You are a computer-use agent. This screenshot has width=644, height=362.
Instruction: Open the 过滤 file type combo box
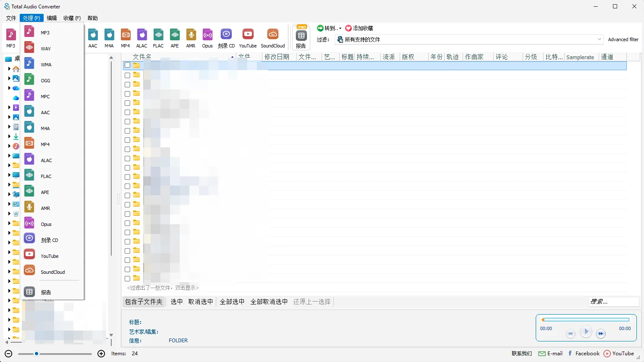(x=469, y=39)
